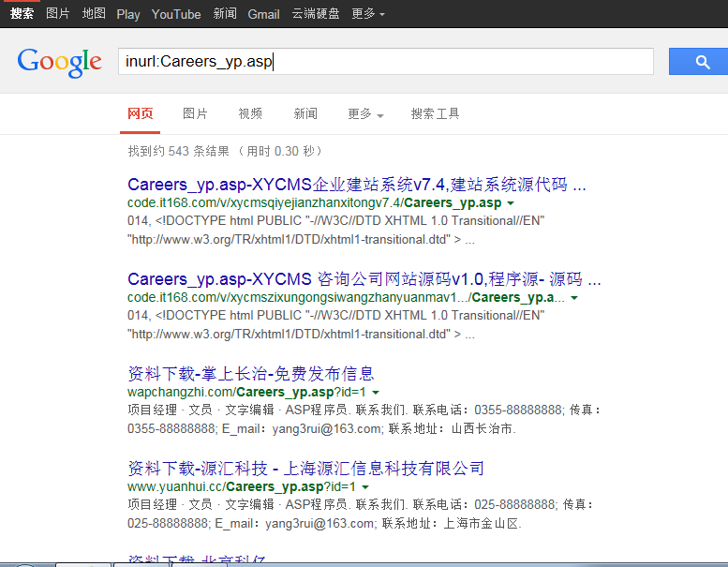The width and height of the screenshot is (728, 567).
Task: Open Gmail in the top black bar
Action: [x=263, y=14]
